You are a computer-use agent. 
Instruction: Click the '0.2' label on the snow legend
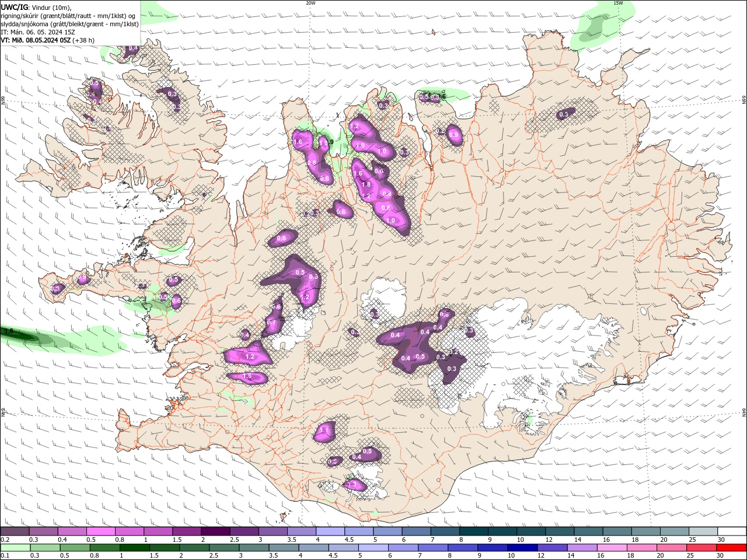click(x=5, y=540)
